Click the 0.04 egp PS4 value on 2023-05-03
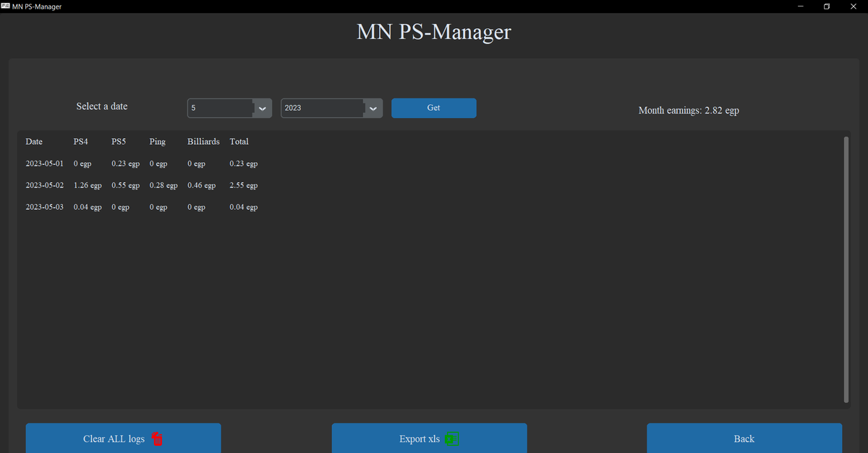868x453 pixels. [88, 208]
